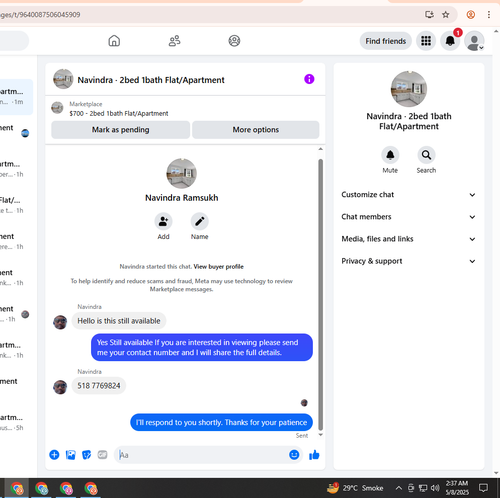Click volume speaker tray icon

435,488
